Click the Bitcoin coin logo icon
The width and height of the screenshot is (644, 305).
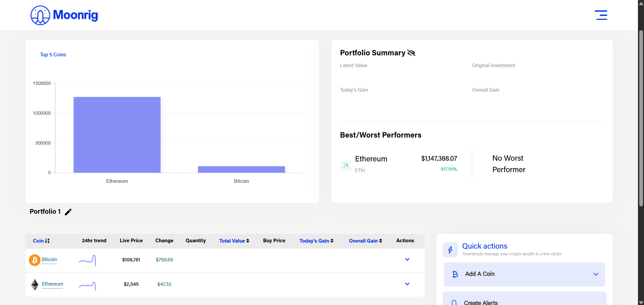point(35,260)
